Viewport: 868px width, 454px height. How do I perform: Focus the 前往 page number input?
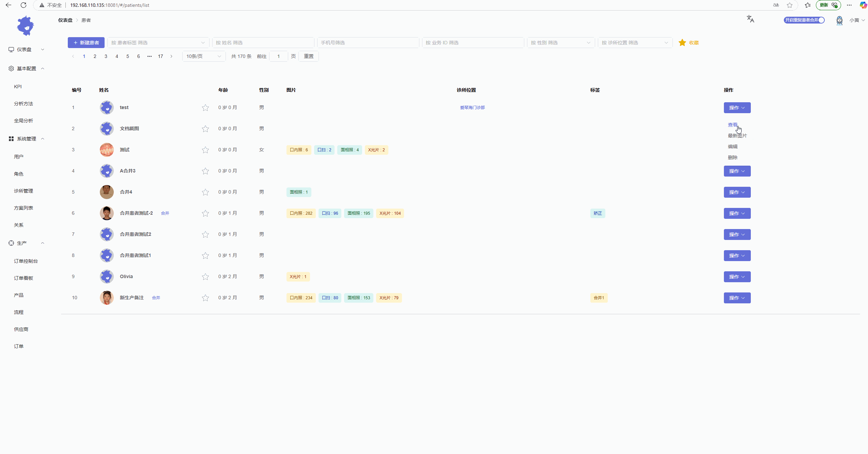[278, 56]
